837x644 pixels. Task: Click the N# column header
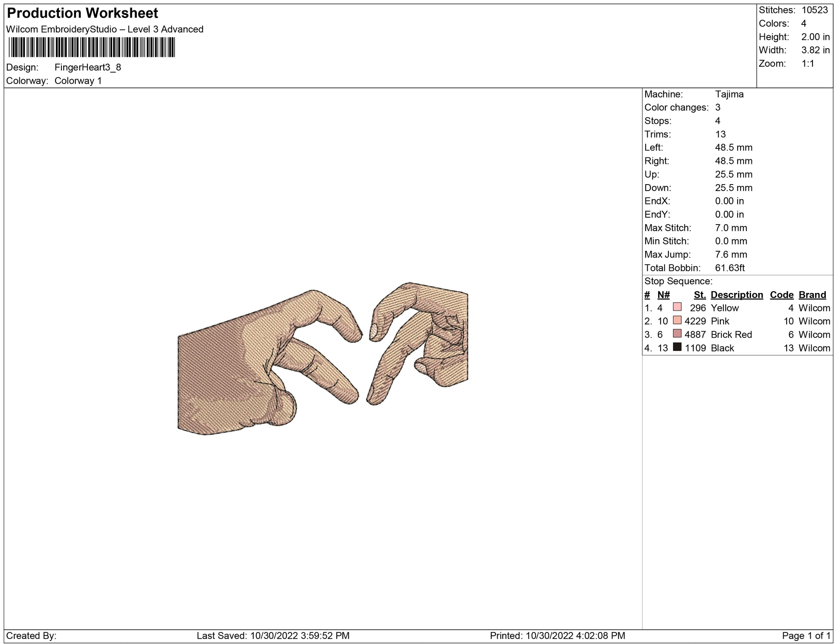pos(663,295)
